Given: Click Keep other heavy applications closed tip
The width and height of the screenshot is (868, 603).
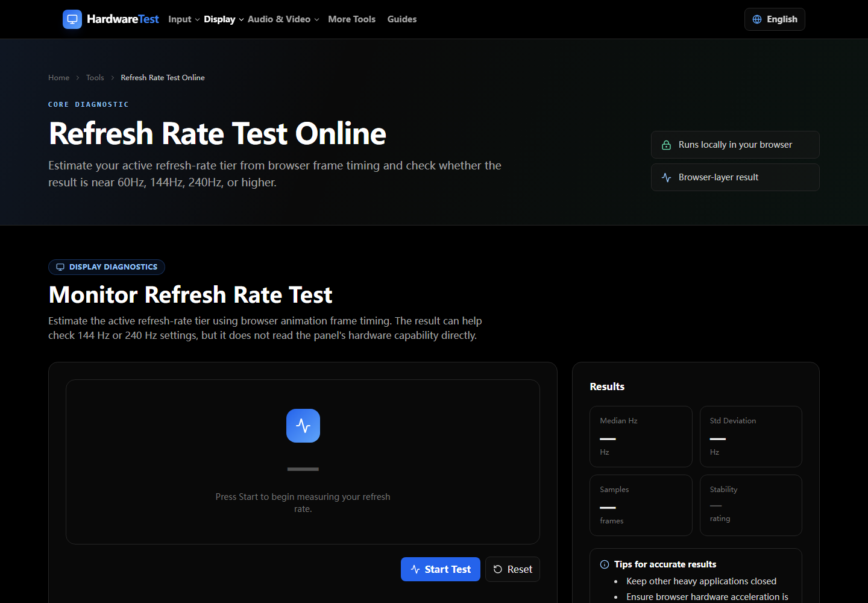Looking at the screenshot, I should coord(702,581).
